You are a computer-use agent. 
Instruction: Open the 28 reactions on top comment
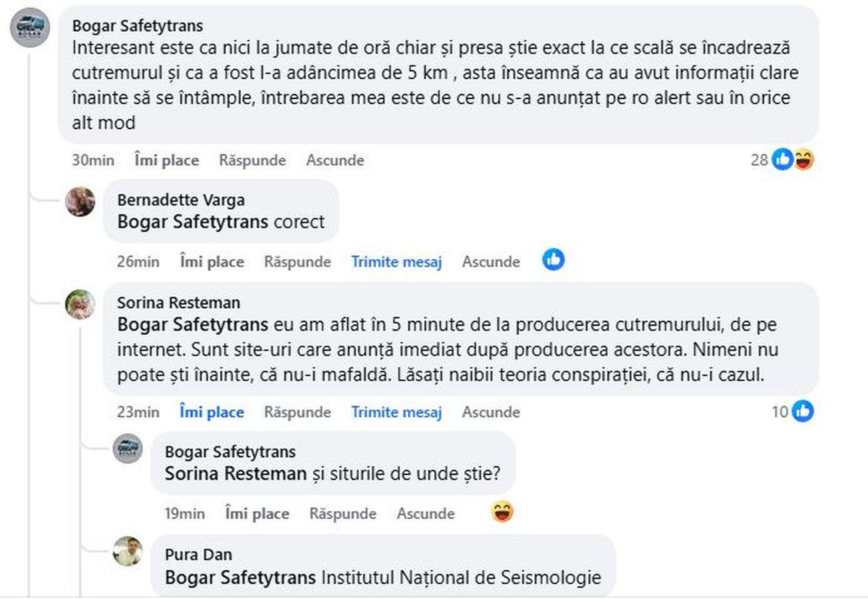coord(782,160)
